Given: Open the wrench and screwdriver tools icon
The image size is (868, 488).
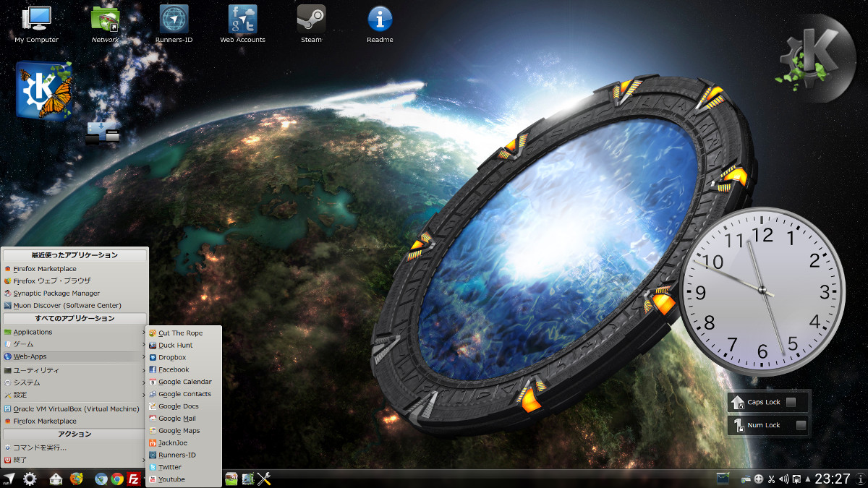Looking at the screenshot, I should coord(264,479).
